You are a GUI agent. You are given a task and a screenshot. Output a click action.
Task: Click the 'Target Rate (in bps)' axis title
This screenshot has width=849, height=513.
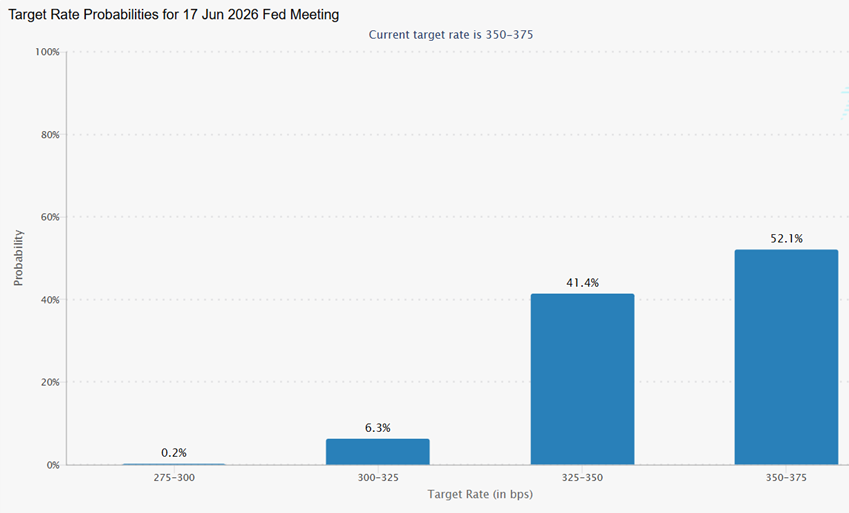[x=480, y=495]
